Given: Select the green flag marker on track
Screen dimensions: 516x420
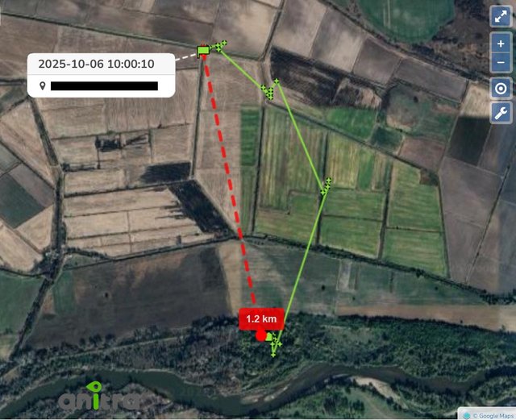Looking at the screenshot, I should [x=204, y=51].
